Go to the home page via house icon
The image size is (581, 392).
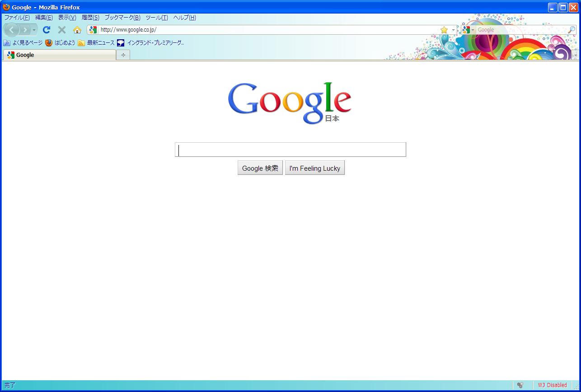[77, 30]
